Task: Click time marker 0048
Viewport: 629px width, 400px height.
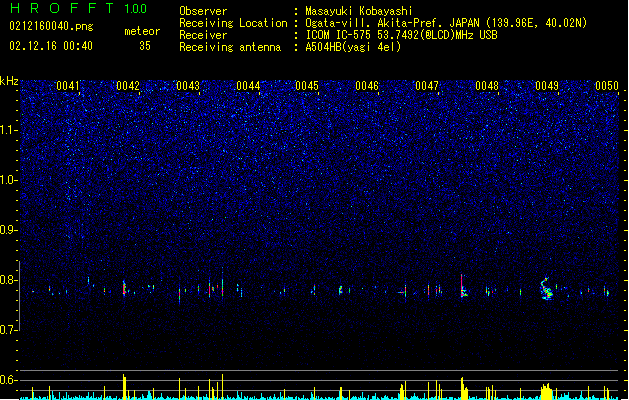Action: (487, 86)
